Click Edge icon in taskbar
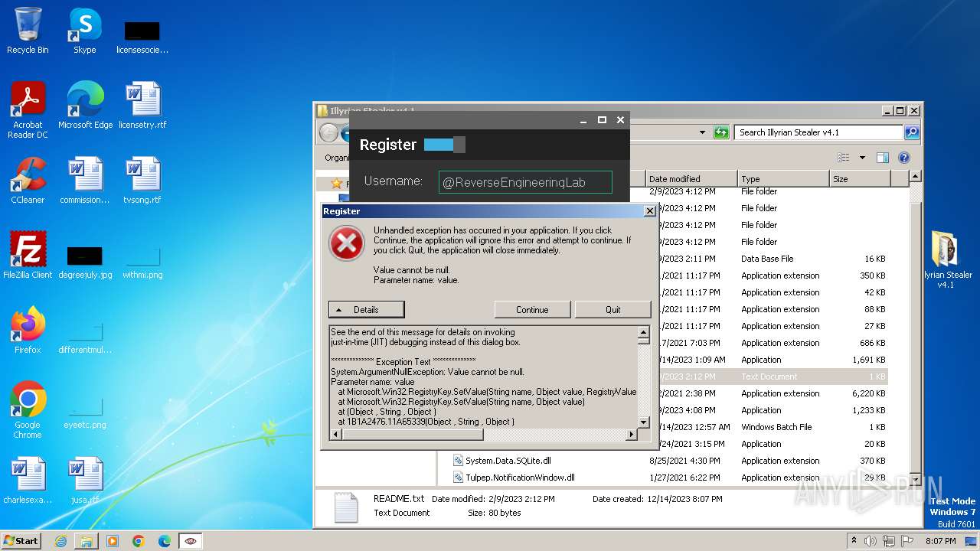980x551 pixels. pos(165,541)
